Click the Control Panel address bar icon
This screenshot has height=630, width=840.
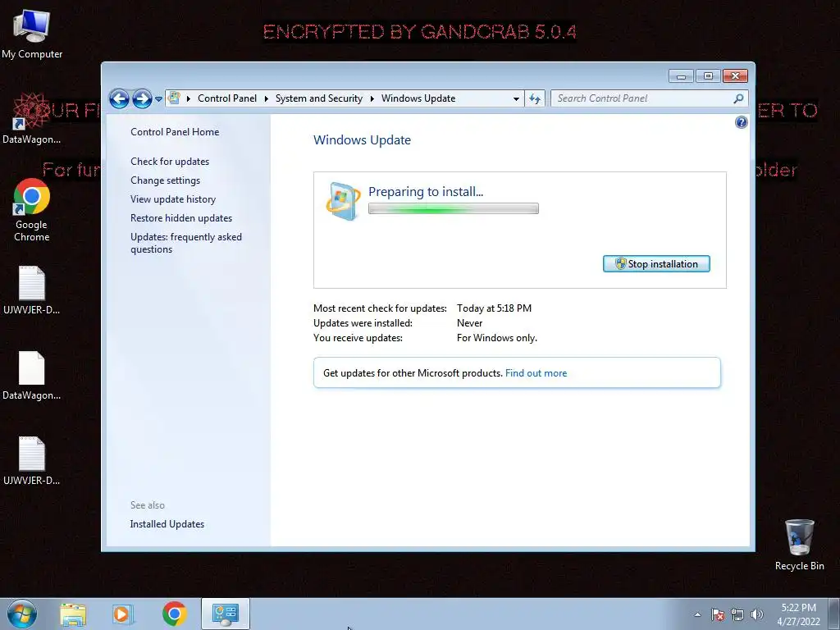pos(174,98)
